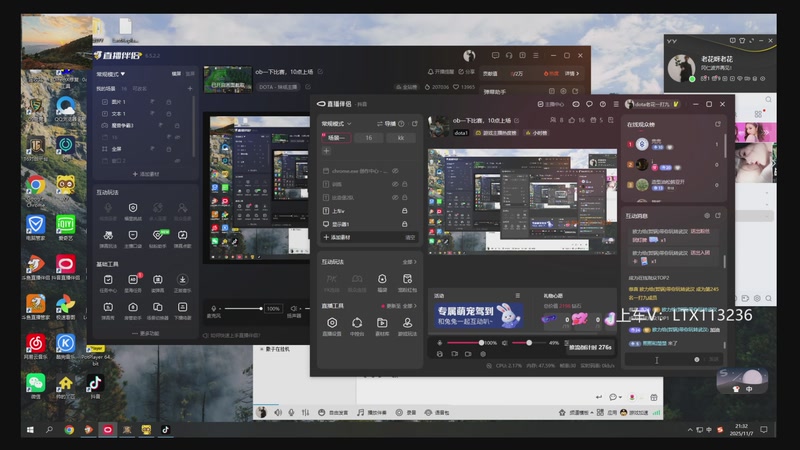Click 添加素材 in front window
The width and height of the screenshot is (800, 450).
pyautogui.click(x=337, y=237)
